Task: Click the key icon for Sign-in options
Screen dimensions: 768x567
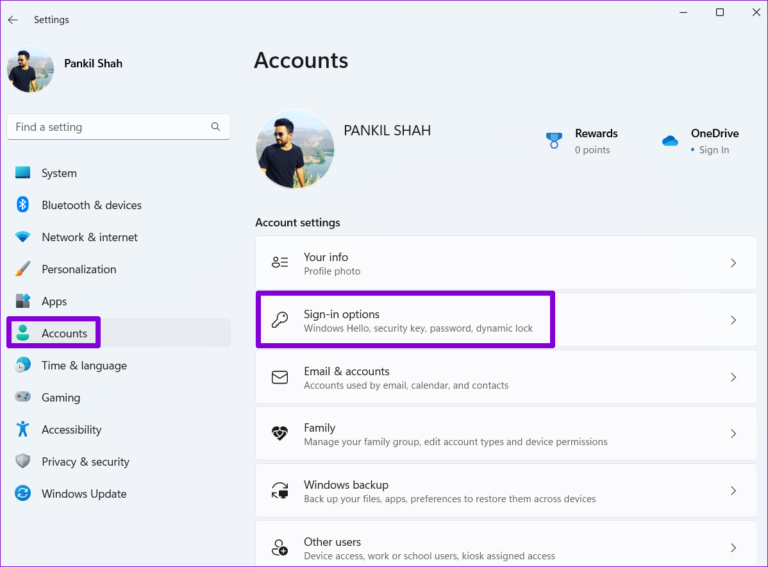Action: [x=281, y=320]
